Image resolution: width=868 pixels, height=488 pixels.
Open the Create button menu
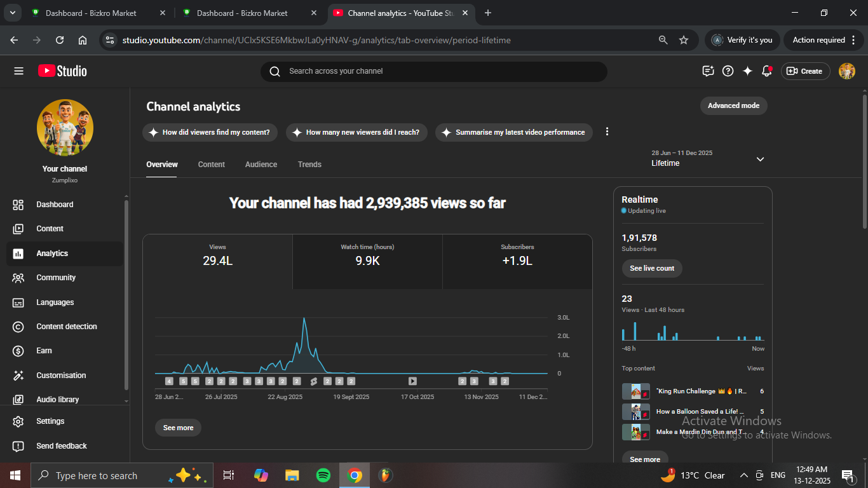804,71
